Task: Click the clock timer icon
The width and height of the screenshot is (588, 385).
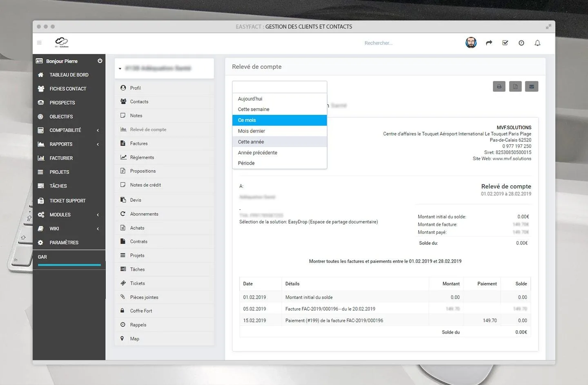Action: (x=521, y=43)
